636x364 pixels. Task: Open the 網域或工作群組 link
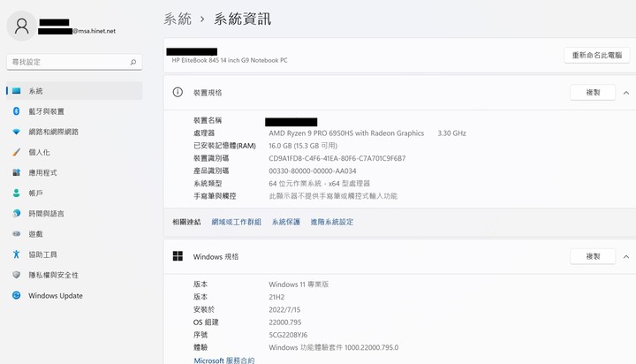point(237,222)
